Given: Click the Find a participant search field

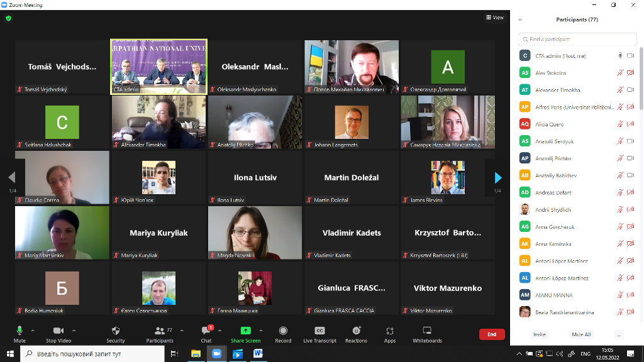Looking at the screenshot, I should (577, 39).
